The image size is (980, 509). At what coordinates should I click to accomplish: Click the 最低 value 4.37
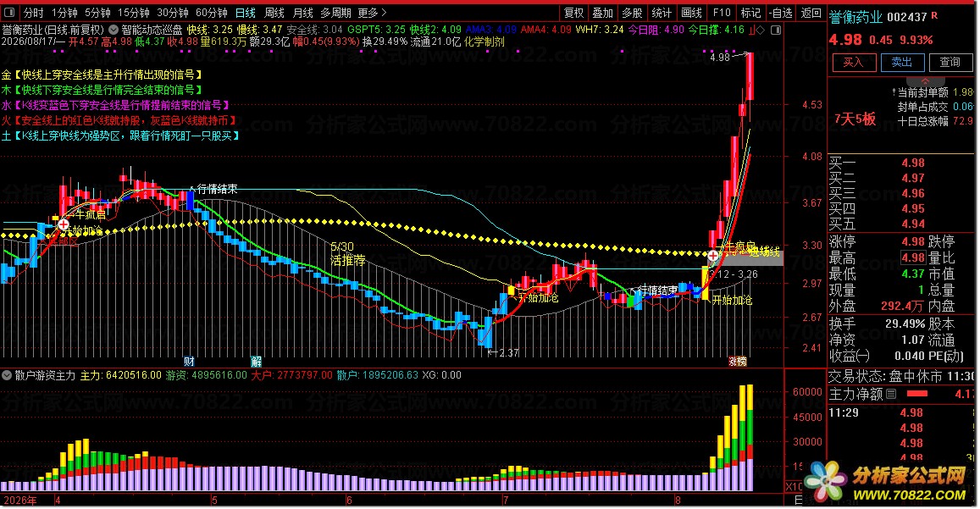click(912, 274)
